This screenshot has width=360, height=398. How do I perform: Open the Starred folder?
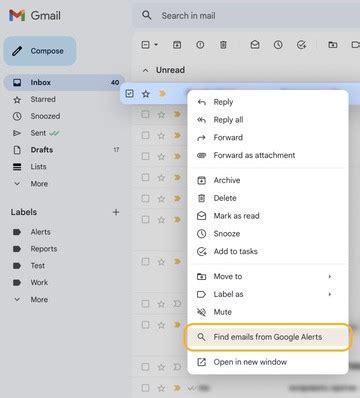[x=43, y=99]
